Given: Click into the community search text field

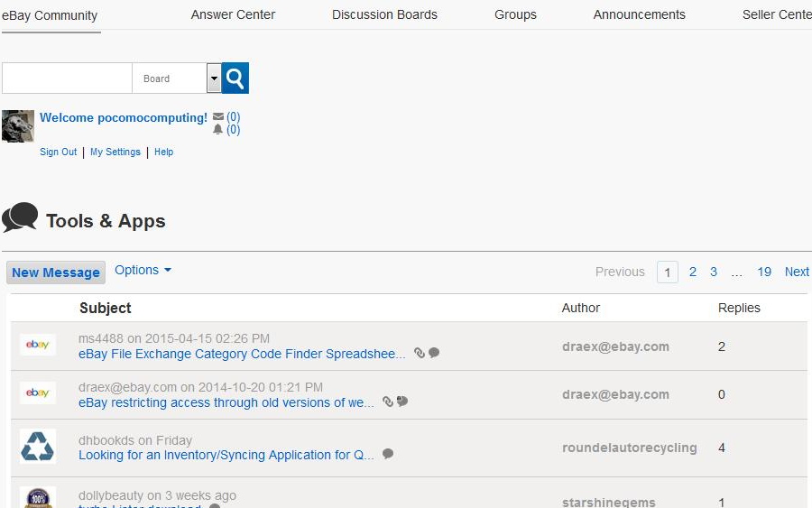Looking at the screenshot, I should pyautogui.click(x=68, y=79).
